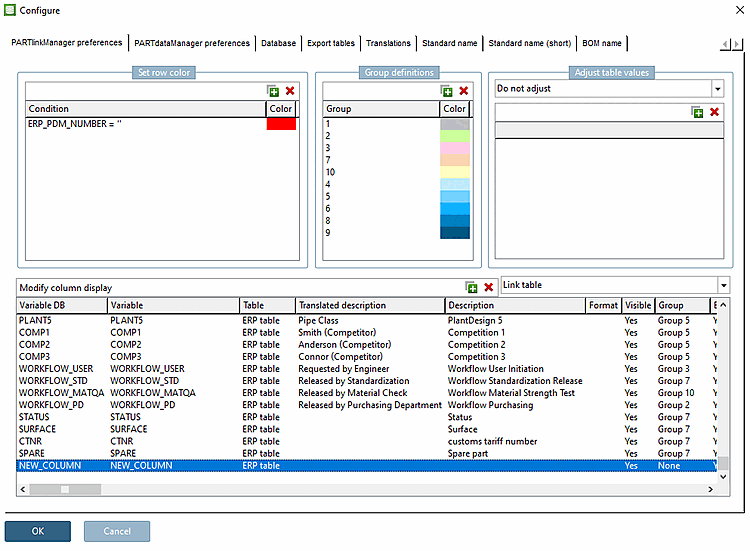Switch to PARTdataManager preferences tab
750x551 pixels.
192,43
